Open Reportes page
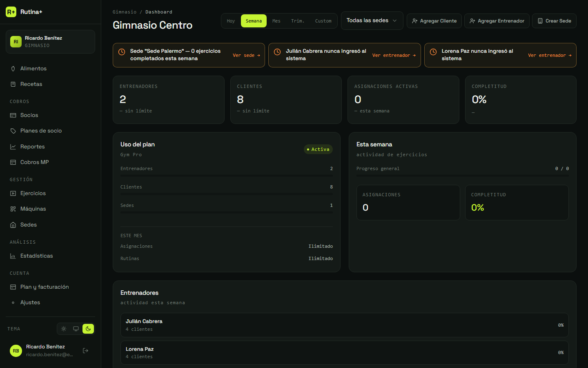The image size is (588, 368). 50,147
